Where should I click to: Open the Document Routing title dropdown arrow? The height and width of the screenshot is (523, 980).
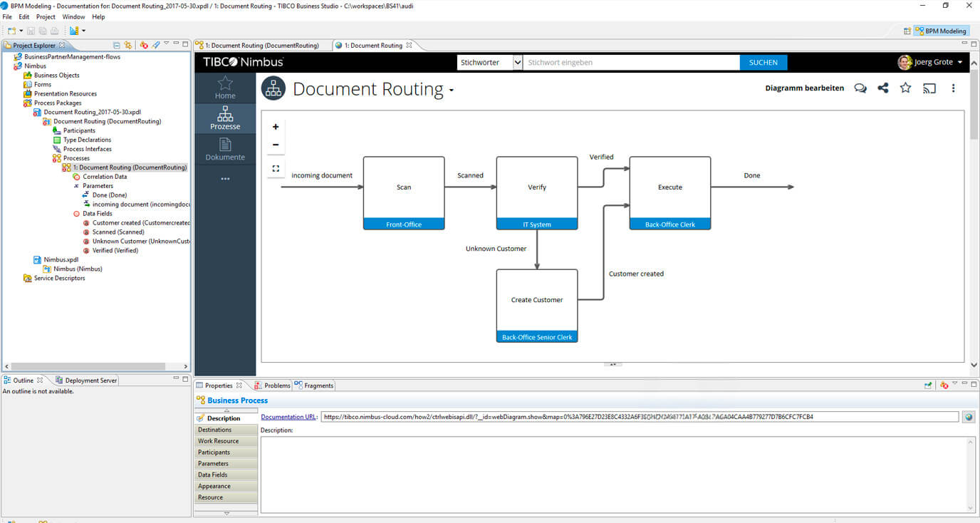click(x=451, y=91)
